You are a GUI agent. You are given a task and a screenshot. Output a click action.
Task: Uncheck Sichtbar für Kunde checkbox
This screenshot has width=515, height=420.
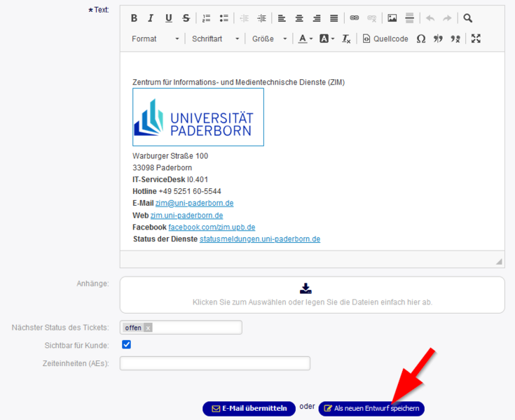pos(126,344)
